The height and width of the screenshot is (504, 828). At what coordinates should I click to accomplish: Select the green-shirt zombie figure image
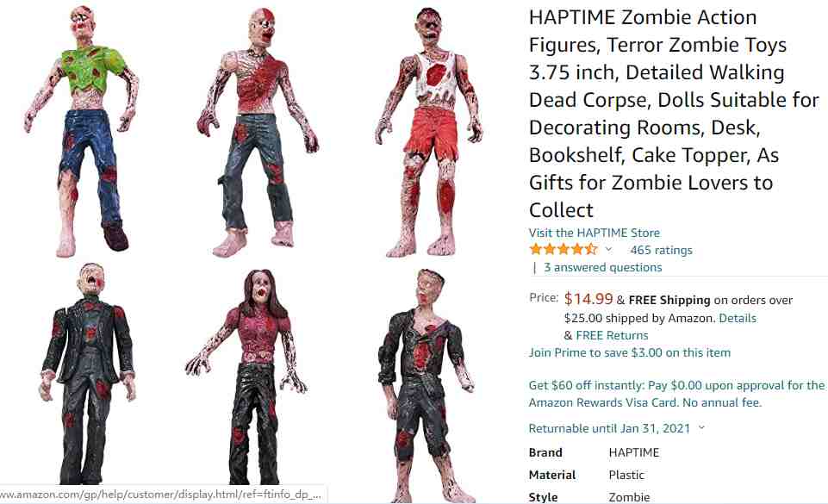pyautogui.click(x=83, y=132)
